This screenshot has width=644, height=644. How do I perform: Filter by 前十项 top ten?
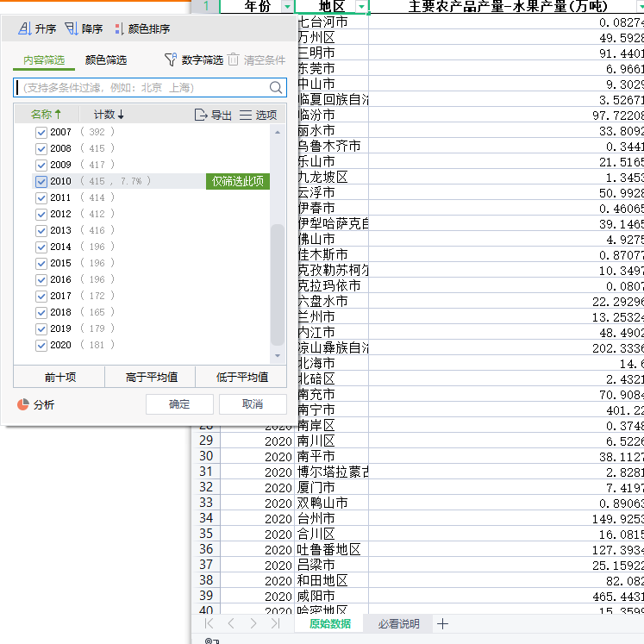pyautogui.click(x=60, y=377)
